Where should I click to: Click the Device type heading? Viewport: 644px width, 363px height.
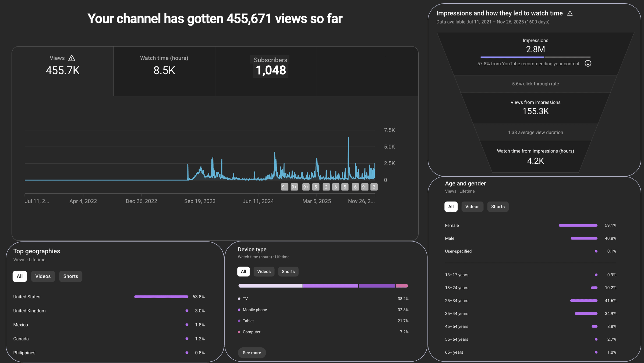click(252, 249)
